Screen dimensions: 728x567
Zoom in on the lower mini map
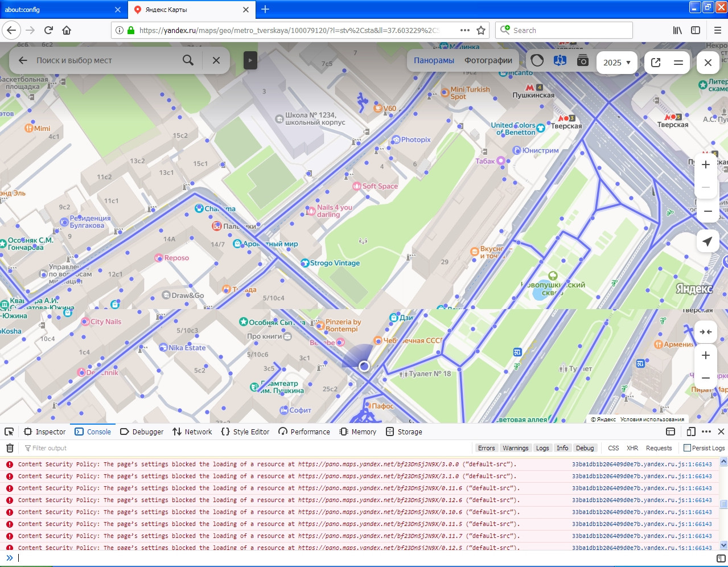706,355
